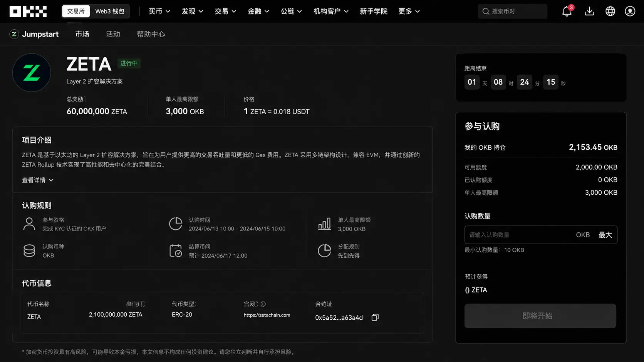644x362 pixels.
Task: Click the 进行中 status badge
Action: coord(129,63)
